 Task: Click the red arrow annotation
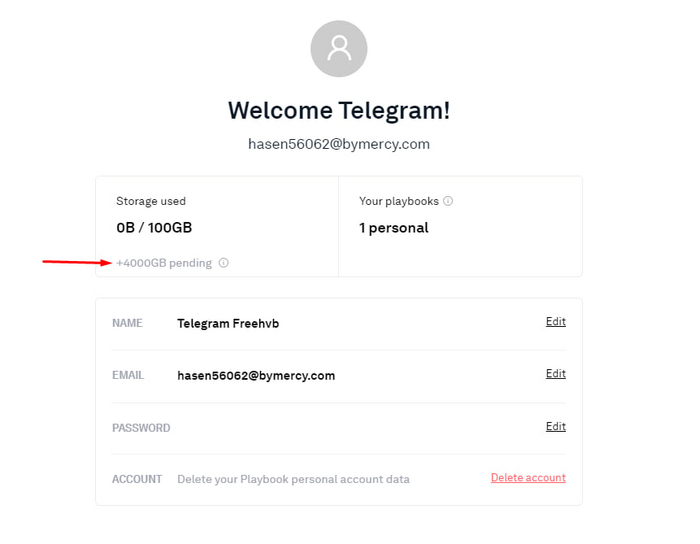tap(76, 262)
